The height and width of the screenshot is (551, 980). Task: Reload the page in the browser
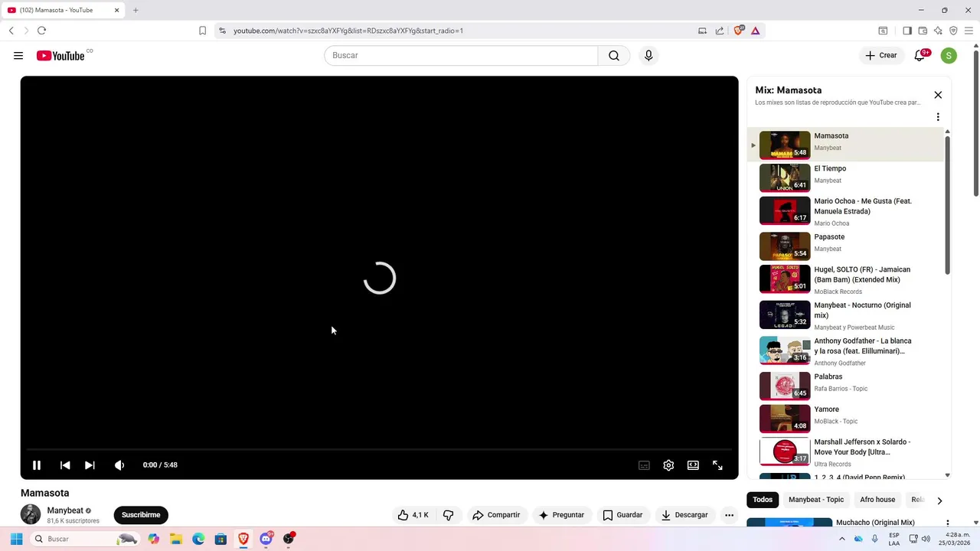(41, 31)
